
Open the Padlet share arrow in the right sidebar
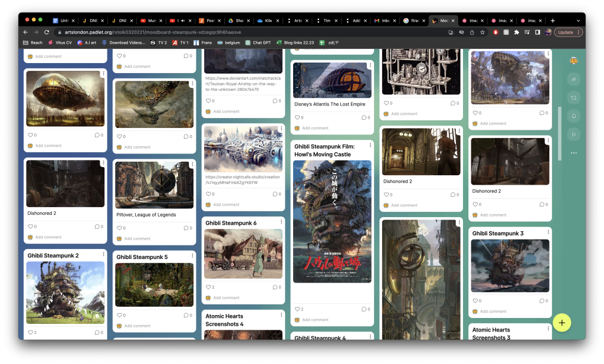pyautogui.click(x=573, y=79)
